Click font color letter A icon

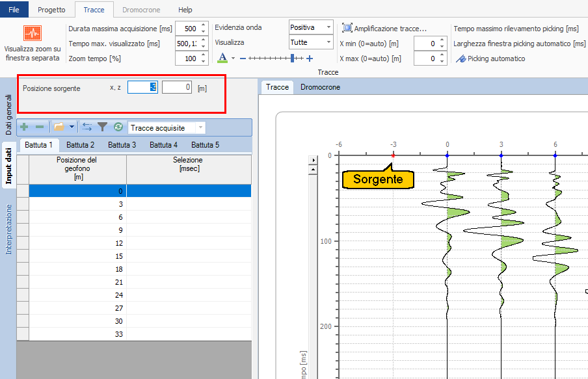point(222,58)
